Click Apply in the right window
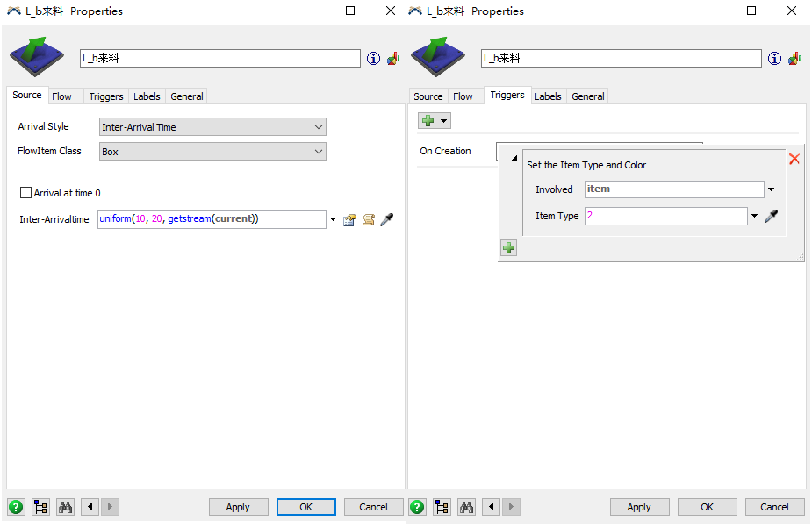This screenshot has height=528, width=812. pyautogui.click(x=640, y=507)
